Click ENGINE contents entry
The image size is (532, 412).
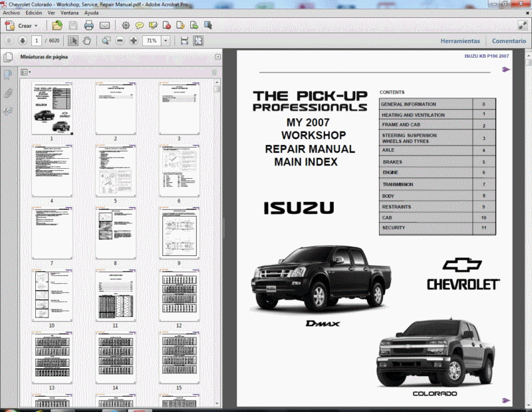coord(390,173)
